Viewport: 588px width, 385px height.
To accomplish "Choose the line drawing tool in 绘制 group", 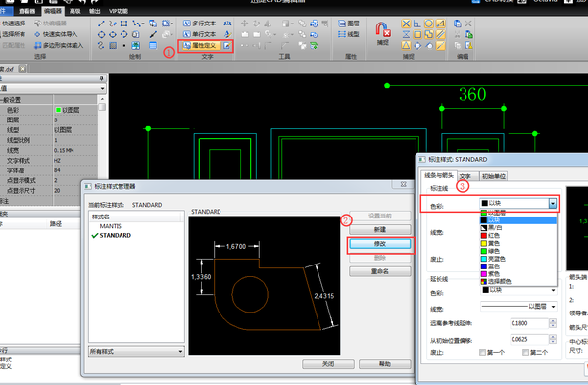I will point(101,24).
